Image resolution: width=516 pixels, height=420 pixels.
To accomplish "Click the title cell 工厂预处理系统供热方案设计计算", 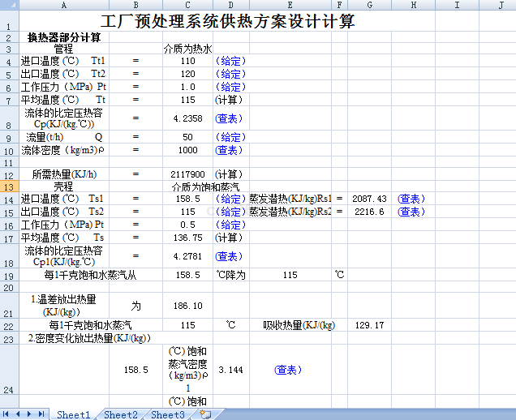I will pos(227,22).
